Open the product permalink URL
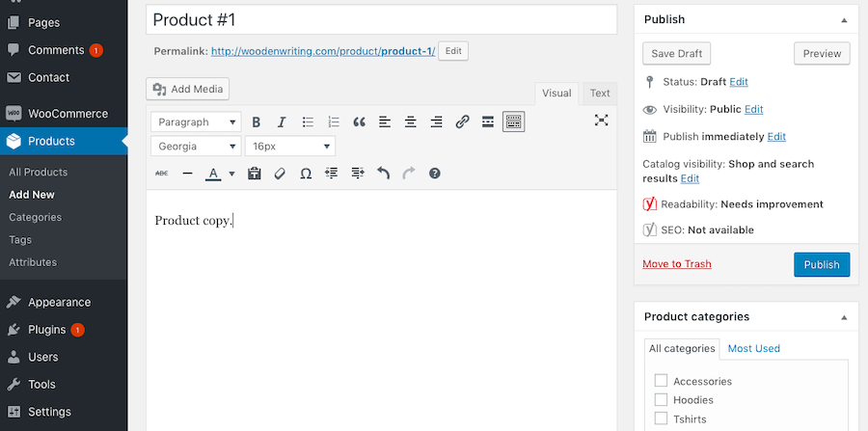The width and height of the screenshot is (868, 431). coord(323,51)
